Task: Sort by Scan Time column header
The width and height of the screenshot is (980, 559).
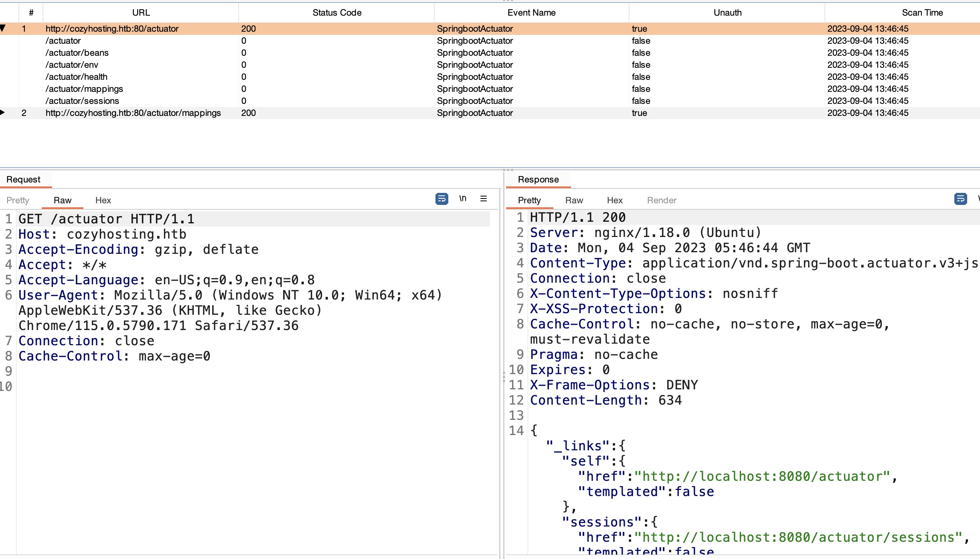Action: [x=922, y=12]
